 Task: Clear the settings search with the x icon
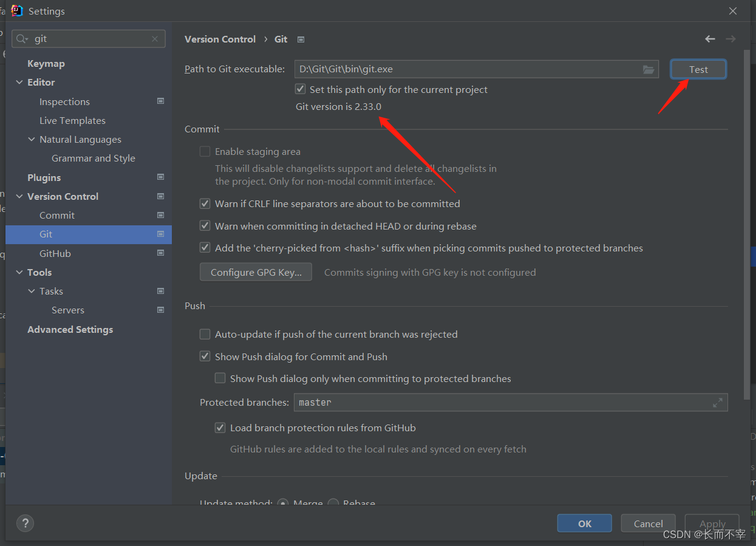pos(155,39)
